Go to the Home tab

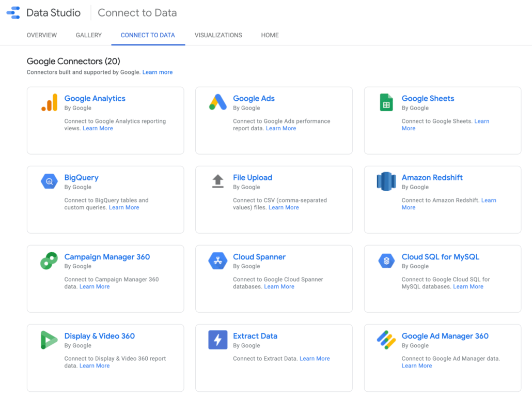tap(270, 35)
